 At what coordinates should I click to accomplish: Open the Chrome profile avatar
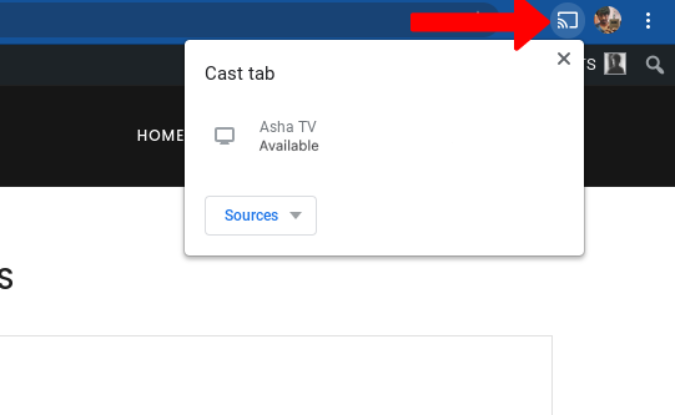point(607,20)
